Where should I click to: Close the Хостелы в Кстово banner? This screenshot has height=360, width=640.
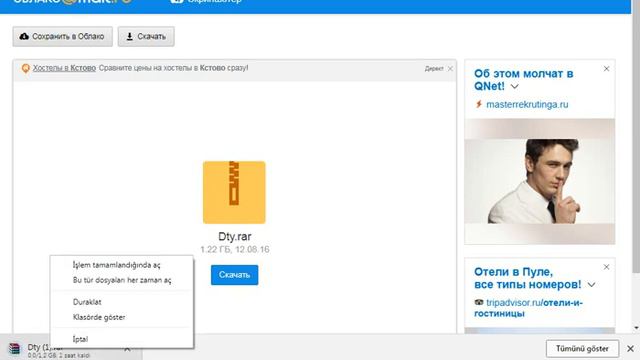click(x=450, y=69)
